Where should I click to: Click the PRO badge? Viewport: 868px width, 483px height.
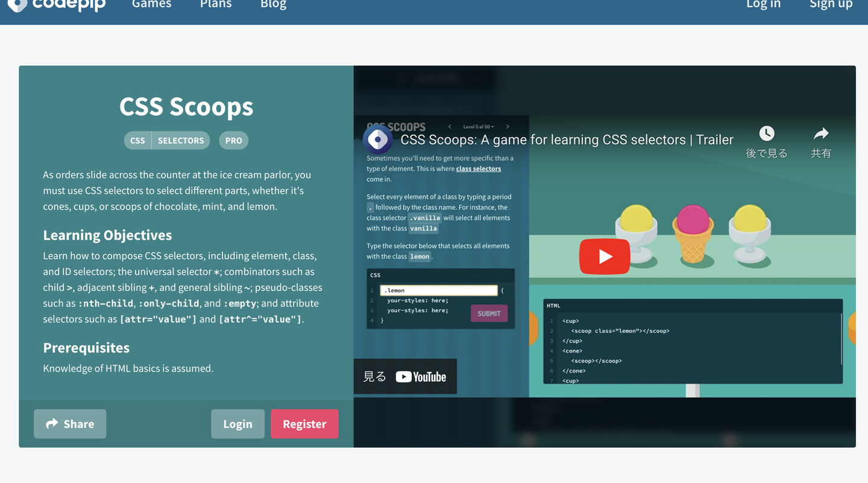click(x=234, y=140)
